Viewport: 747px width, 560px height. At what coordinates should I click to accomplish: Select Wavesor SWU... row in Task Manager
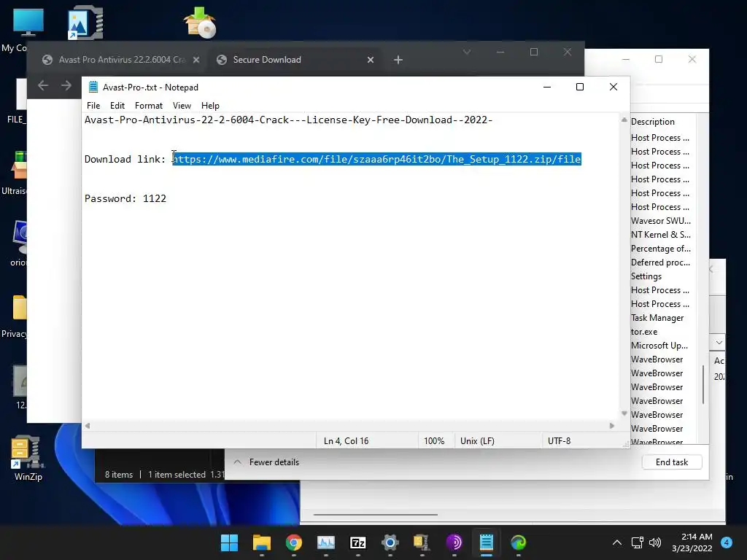[x=661, y=221]
